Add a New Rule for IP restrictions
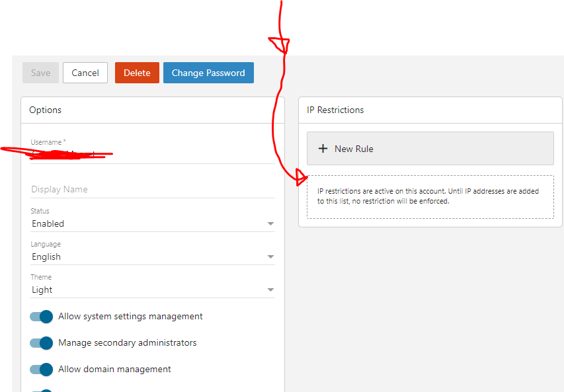564x392 pixels. [430, 149]
